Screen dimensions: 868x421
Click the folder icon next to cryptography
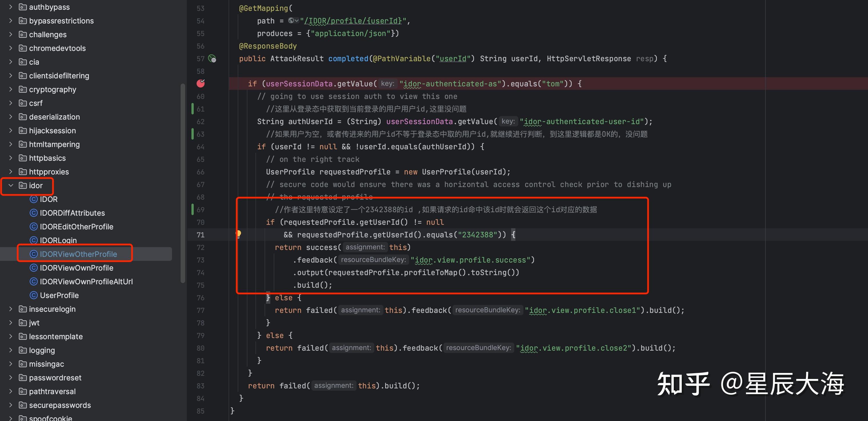coord(22,90)
